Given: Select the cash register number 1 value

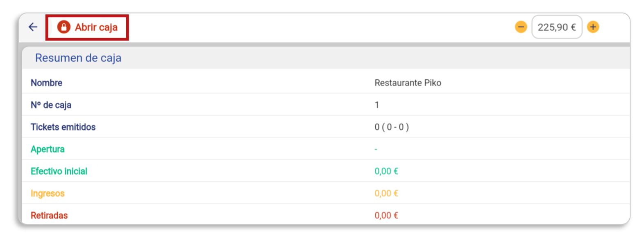Looking at the screenshot, I should click(376, 105).
